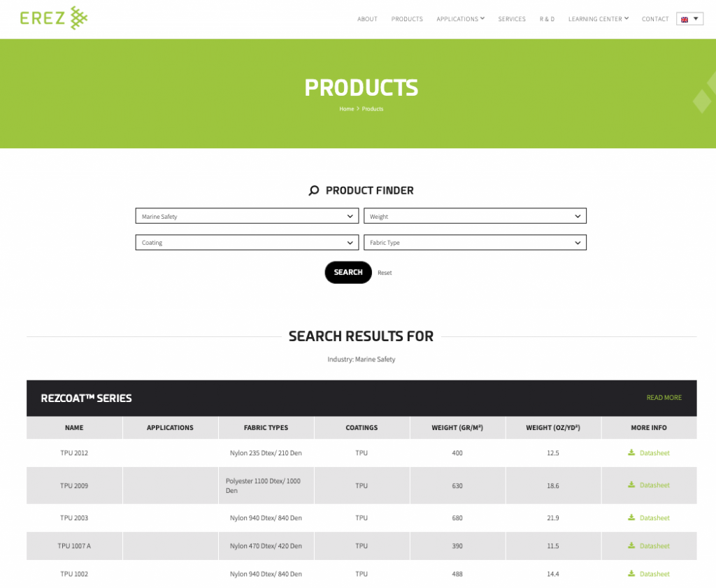Open the TPU 2003 Datasheet link
The image size is (716, 588).
[654, 517]
